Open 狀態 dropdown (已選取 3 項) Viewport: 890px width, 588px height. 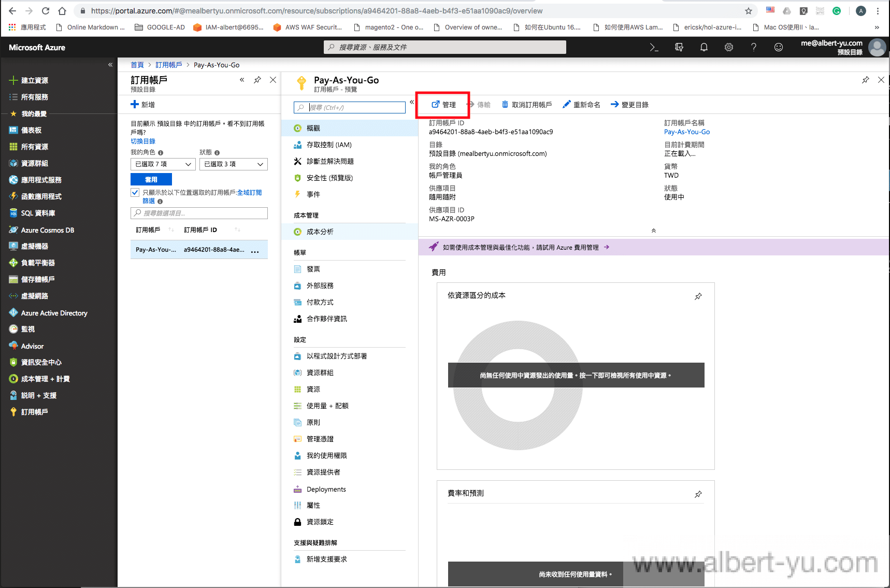click(234, 164)
